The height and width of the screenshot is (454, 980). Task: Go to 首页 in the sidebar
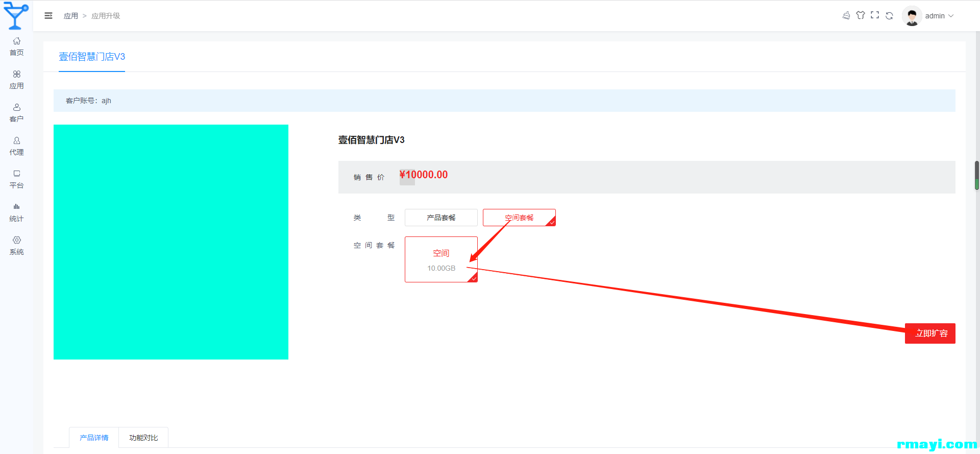(x=16, y=46)
